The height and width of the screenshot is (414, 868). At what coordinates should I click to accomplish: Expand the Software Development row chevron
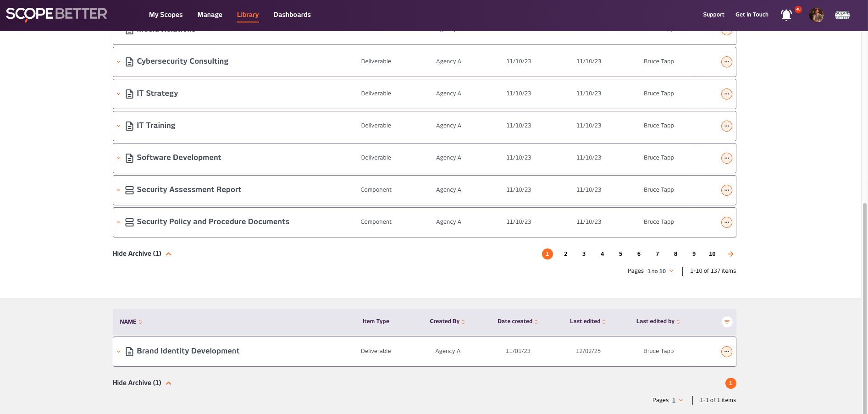(x=118, y=158)
